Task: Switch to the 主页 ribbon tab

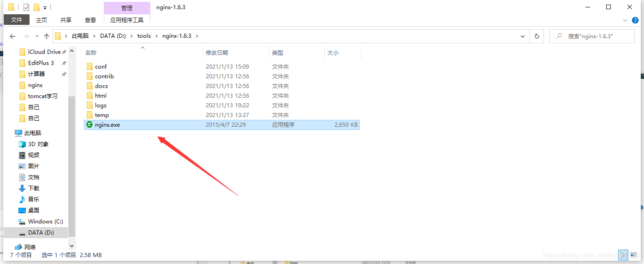Action: click(42, 20)
